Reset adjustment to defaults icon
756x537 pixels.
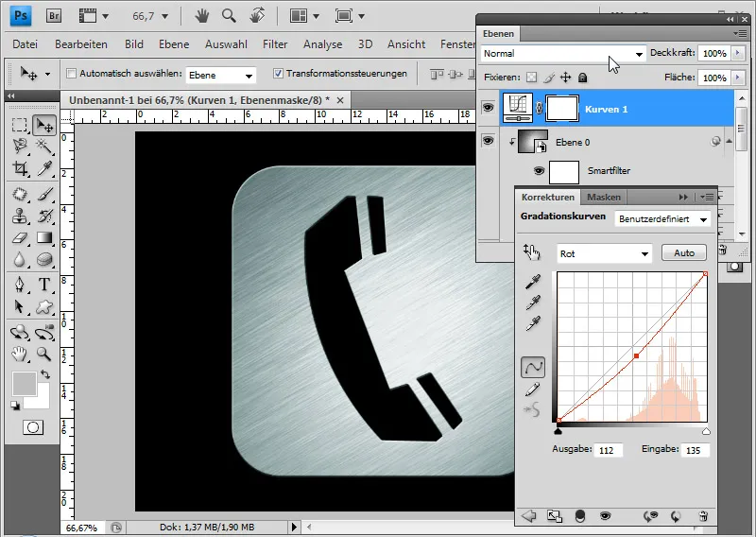coord(676,516)
